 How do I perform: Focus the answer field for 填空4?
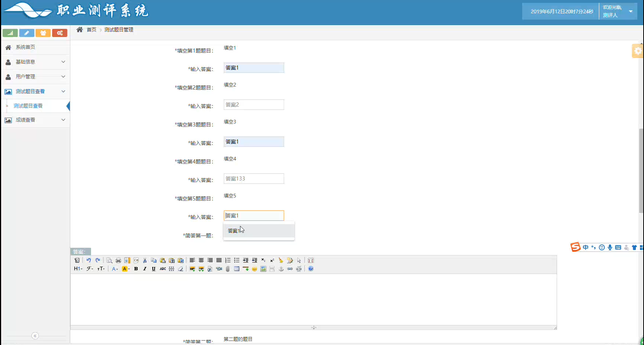pyautogui.click(x=254, y=179)
